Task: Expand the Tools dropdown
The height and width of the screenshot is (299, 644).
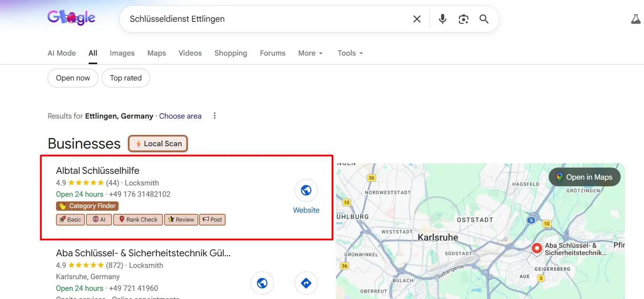Action: 350,53
